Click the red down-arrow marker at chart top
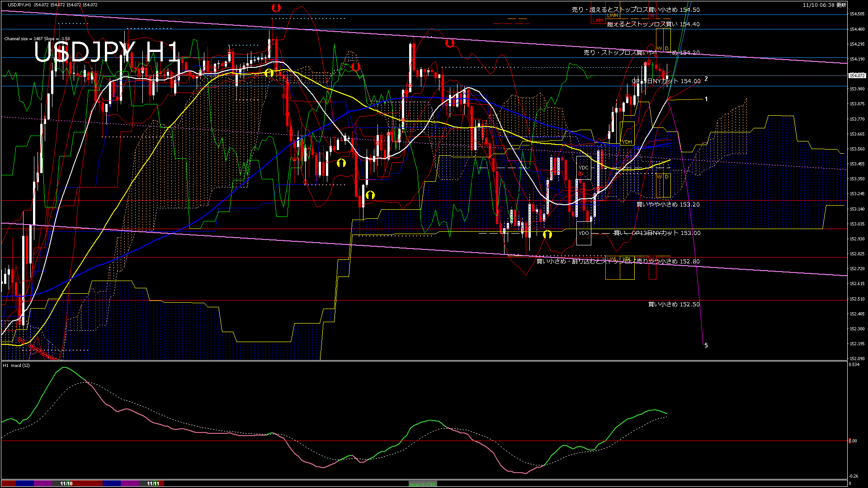868x488 pixels. [x=276, y=8]
